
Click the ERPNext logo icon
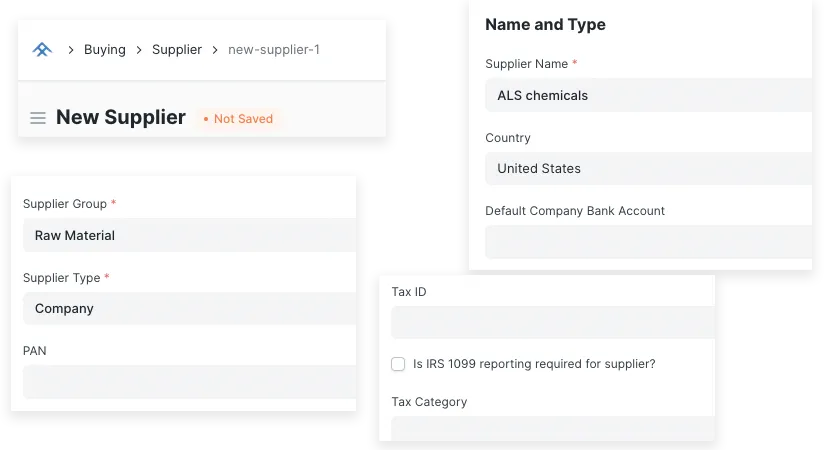point(42,49)
